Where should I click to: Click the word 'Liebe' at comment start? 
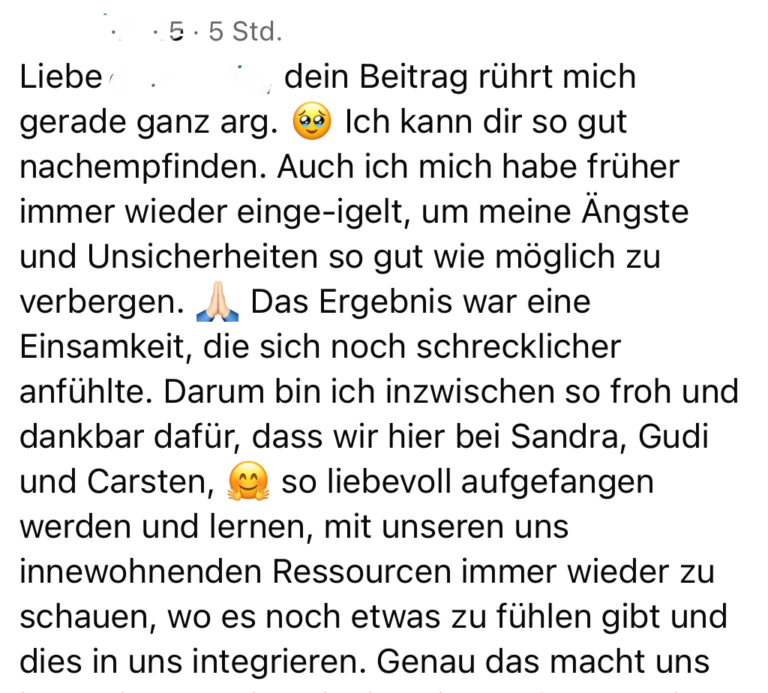click(x=61, y=78)
